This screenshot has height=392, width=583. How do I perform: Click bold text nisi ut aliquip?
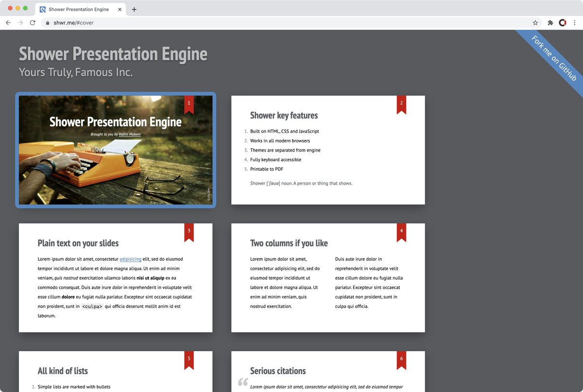[151, 278]
